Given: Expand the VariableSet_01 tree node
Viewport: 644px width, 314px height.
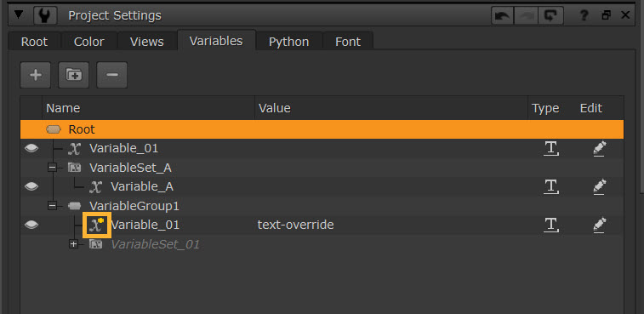Looking at the screenshot, I should pyautogui.click(x=73, y=244).
